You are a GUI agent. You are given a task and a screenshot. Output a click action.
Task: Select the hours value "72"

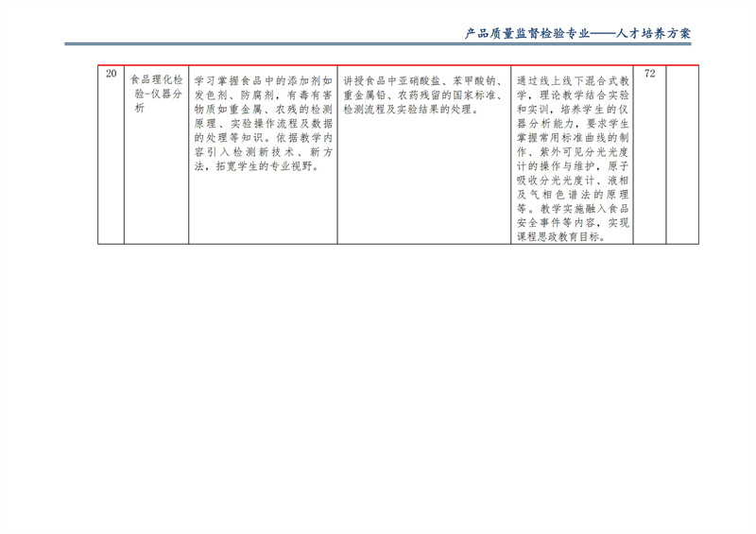point(649,74)
